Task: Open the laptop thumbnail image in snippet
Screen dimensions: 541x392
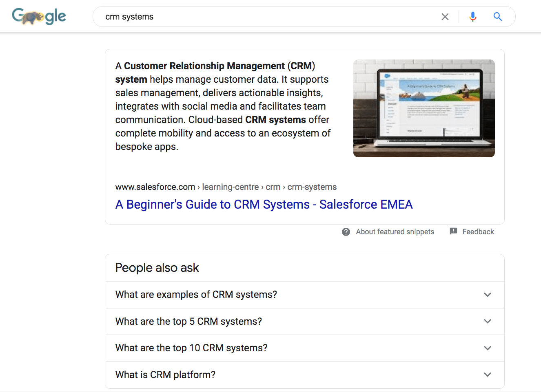Action: (x=424, y=108)
